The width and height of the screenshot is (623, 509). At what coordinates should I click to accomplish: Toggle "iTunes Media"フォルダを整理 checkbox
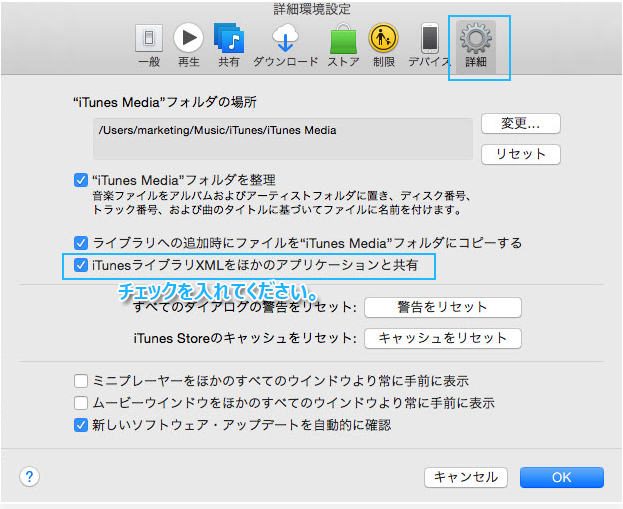coord(81,180)
